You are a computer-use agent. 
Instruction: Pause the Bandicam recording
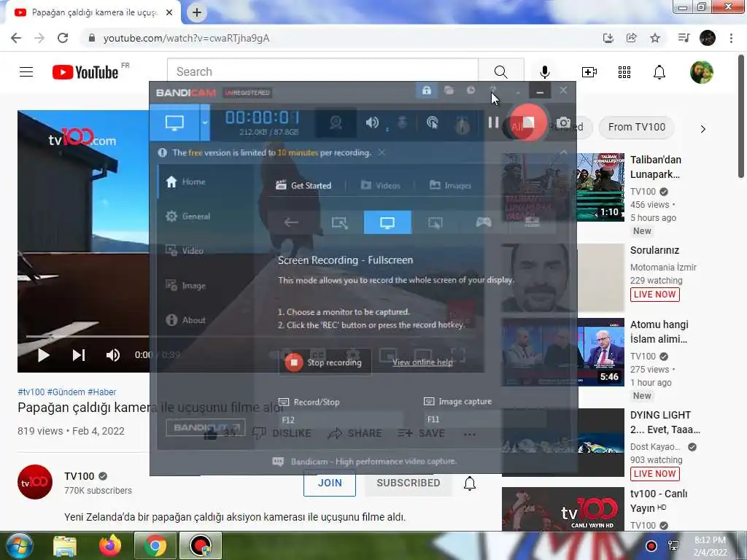coord(494,122)
